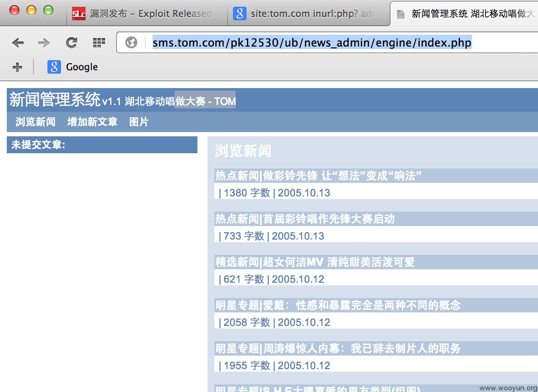This screenshot has height=392, width=538.
Task: Open 图片 navigation menu item
Action: pyautogui.click(x=139, y=122)
